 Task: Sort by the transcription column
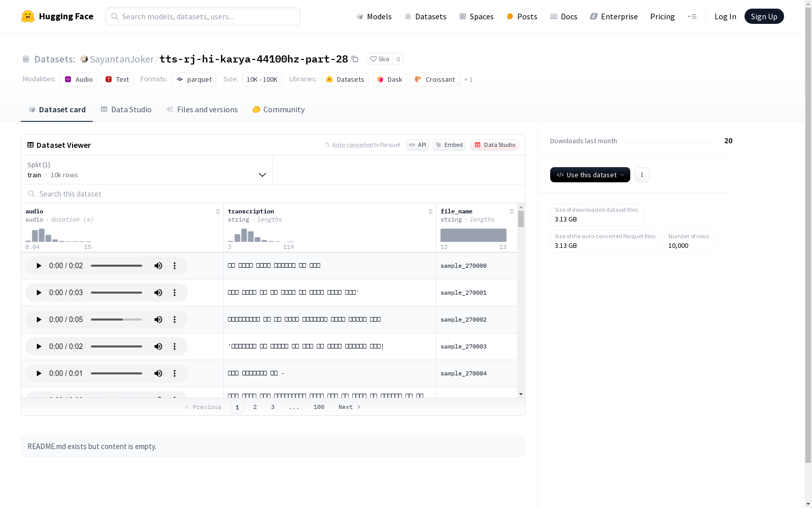point(430,211)
